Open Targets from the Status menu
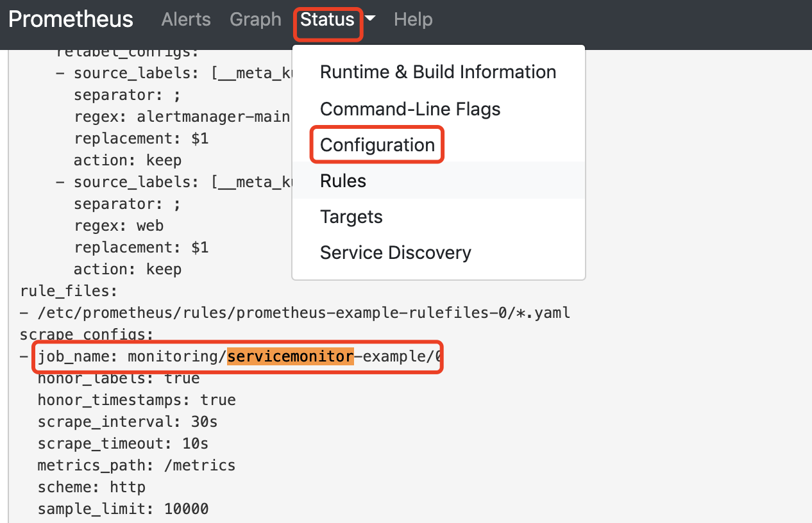Image resolution: width=812 pixels, height=523 pixels. pyautogui.click(x=351, y=217)
